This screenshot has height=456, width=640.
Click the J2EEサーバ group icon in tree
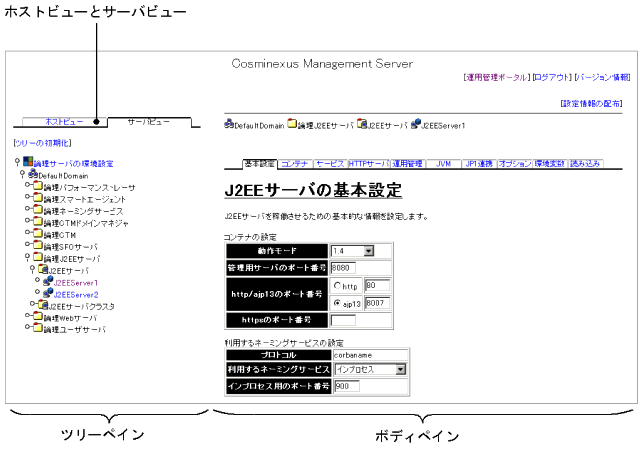[43, 269]
